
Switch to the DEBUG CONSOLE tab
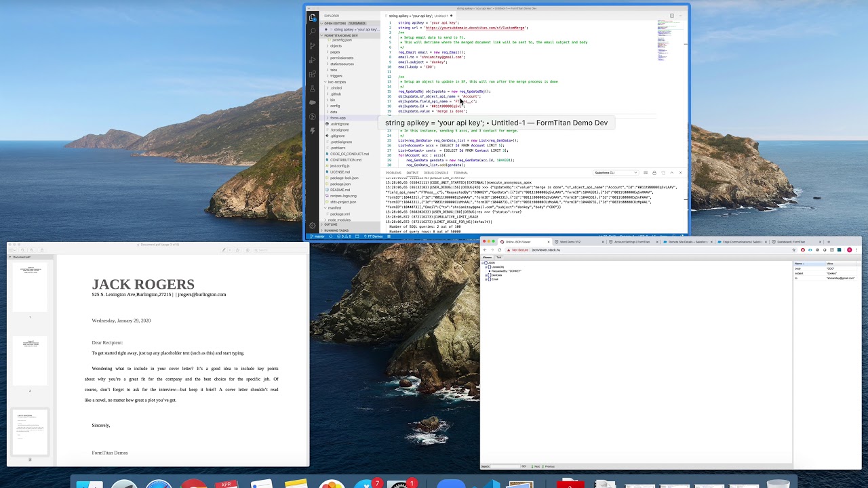(436, 173)
